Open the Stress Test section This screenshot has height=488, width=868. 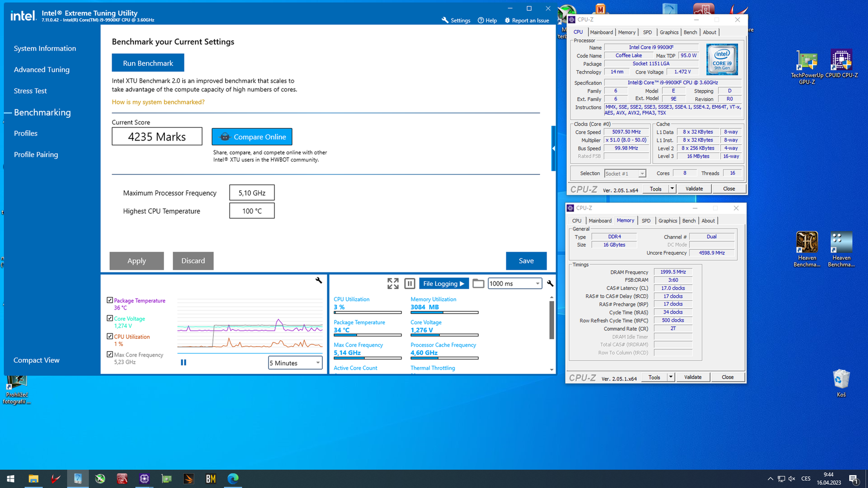[x=30, y=91]
